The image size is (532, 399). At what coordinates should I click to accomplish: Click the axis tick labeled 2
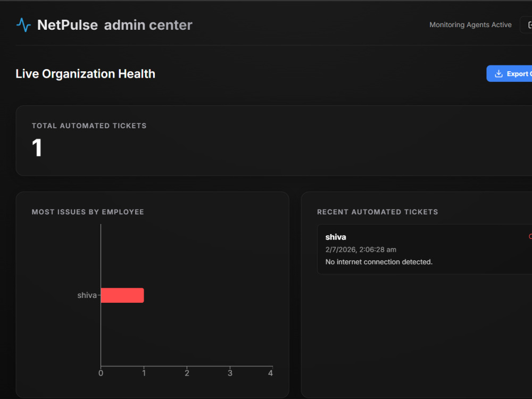pos(187,373)
